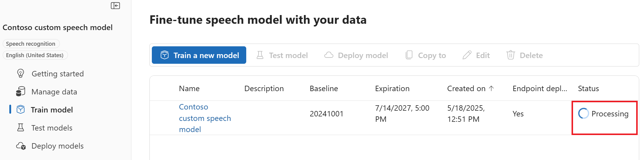Open Getting started in the sidebar
This screenshot has width=644, height=160.
pos(57,74)
